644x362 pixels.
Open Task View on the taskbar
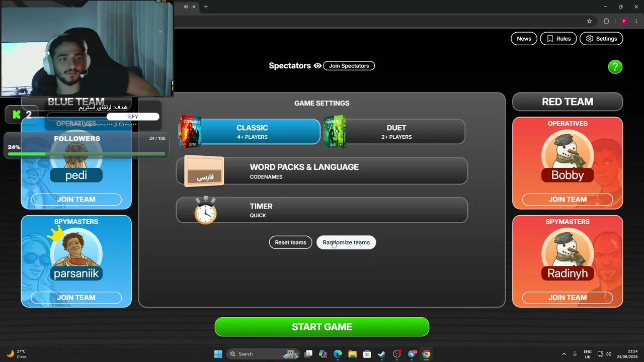[308, 354]
